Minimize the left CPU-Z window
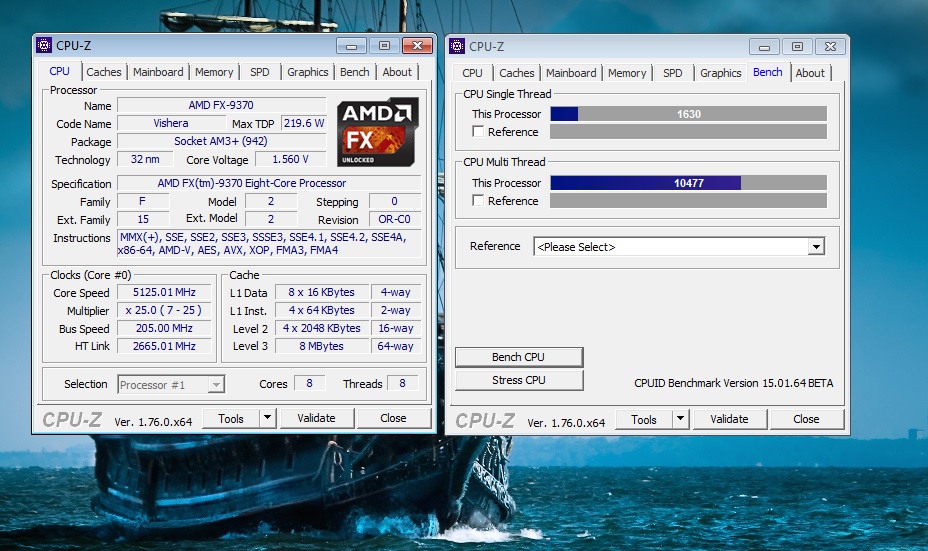 [352, 46]
